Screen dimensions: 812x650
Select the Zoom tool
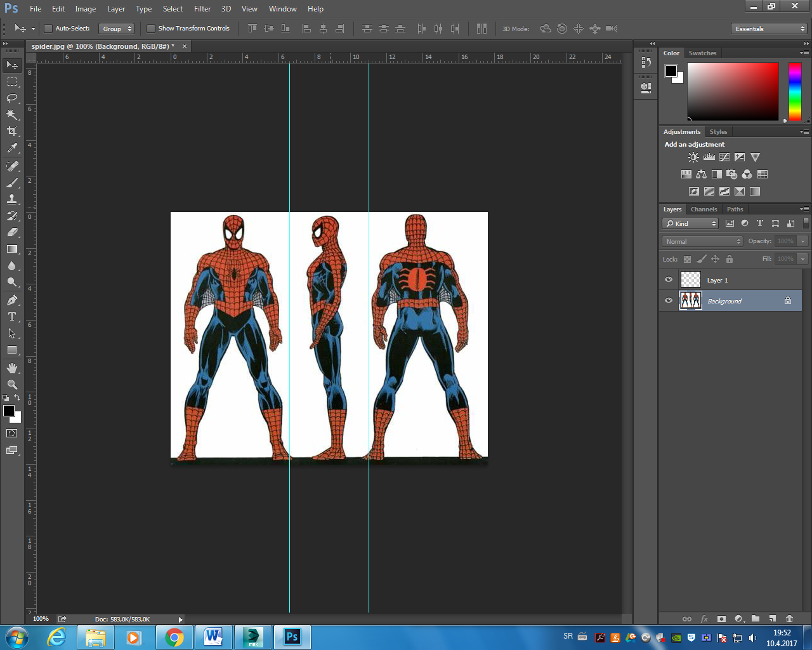tap(12, 385)
